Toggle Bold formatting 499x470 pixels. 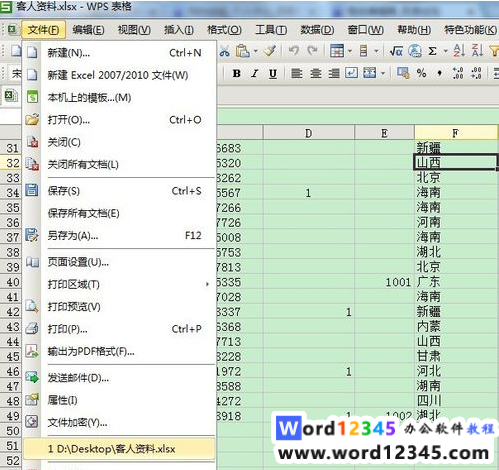237,73
